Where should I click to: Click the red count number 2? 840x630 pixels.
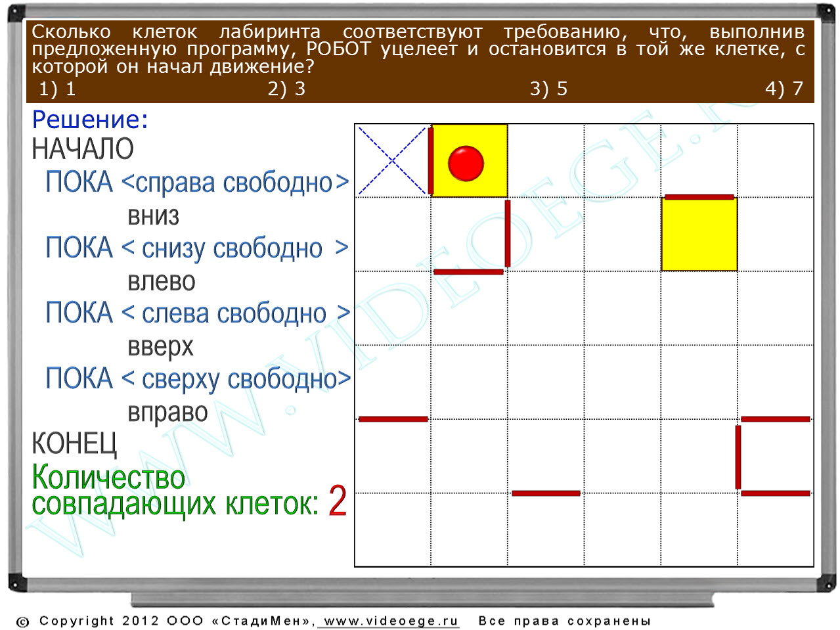click(337, 501)
